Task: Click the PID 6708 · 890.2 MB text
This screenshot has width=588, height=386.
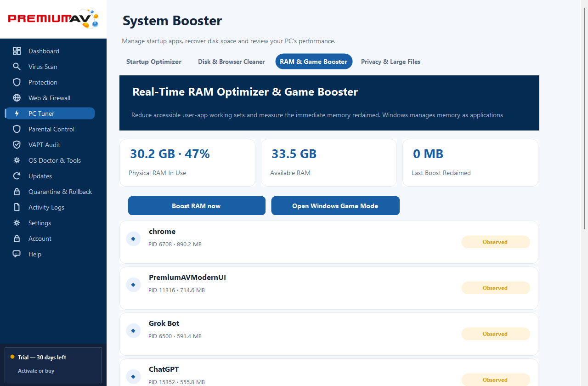Action: coord(175,244)
